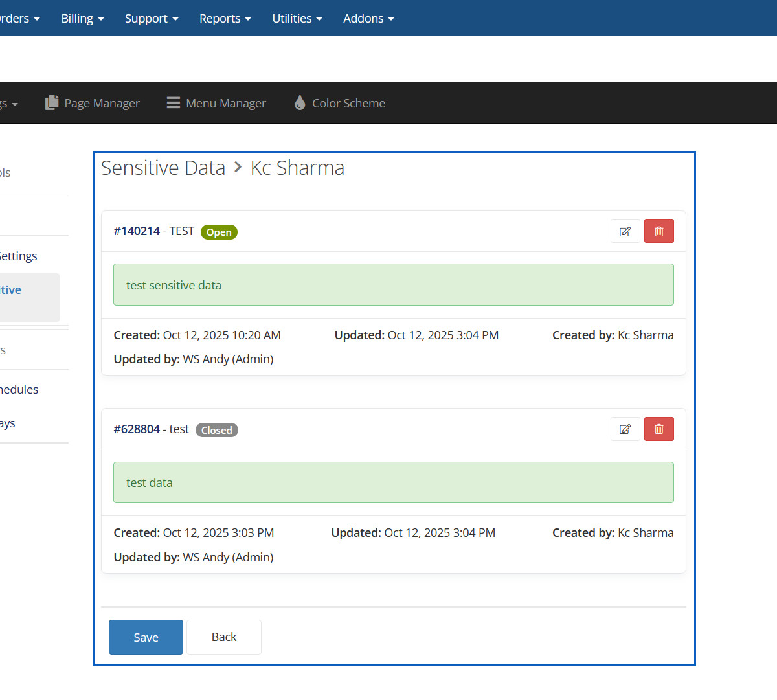Open ticket link #140214

(137, 231)
